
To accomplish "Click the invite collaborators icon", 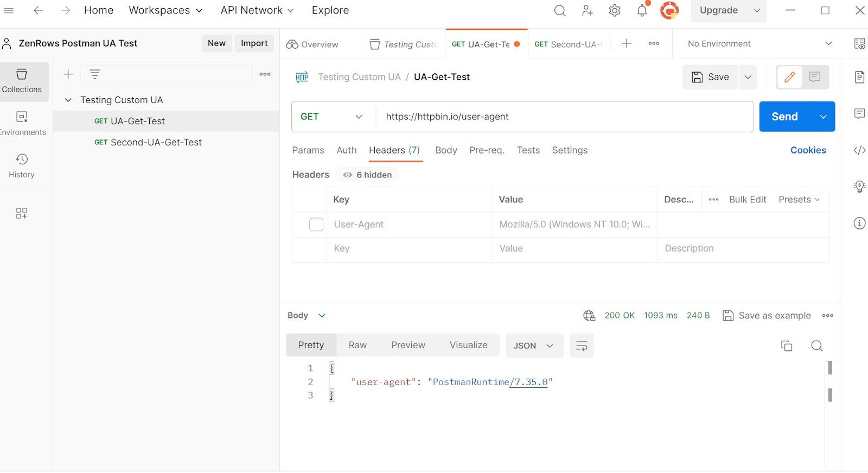I will pos(588,10).
